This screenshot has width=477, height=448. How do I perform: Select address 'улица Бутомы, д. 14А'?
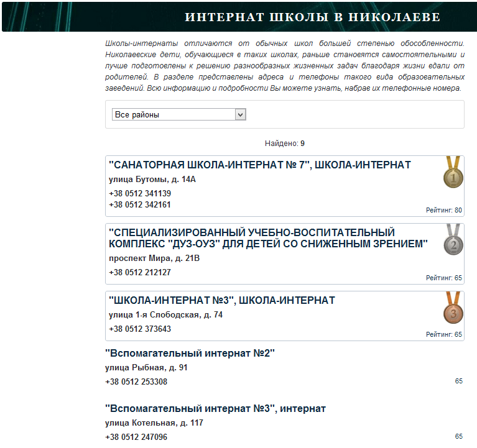pyautogui.click(x=152, y=180)
